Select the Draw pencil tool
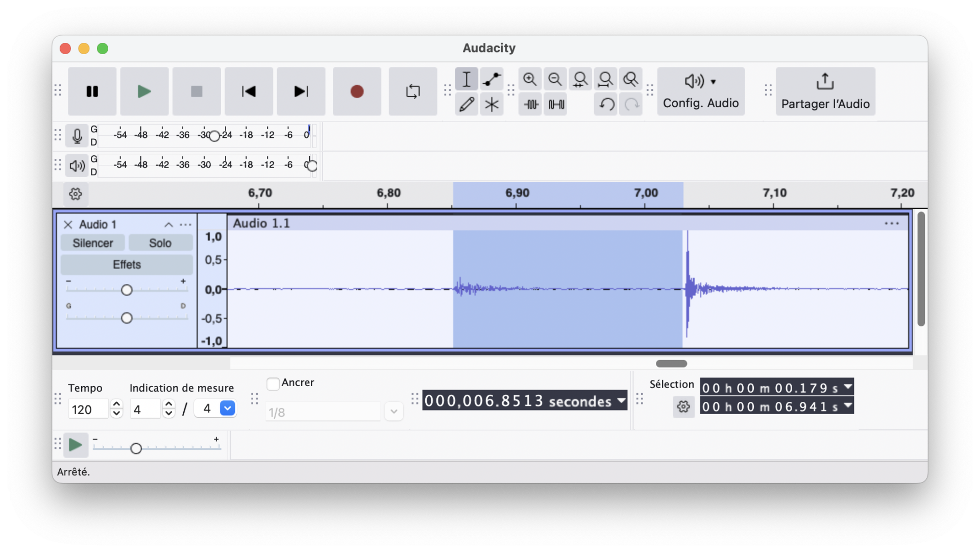 467,104
